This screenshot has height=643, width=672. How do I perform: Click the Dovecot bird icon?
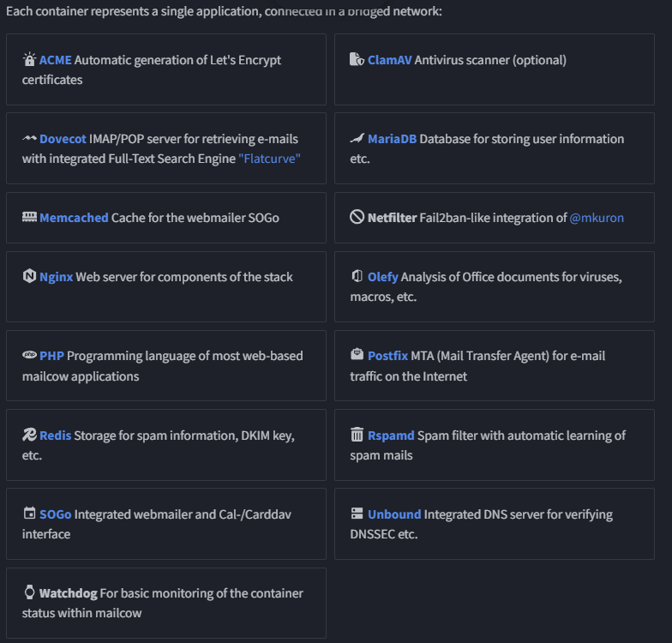pos(29,139)
